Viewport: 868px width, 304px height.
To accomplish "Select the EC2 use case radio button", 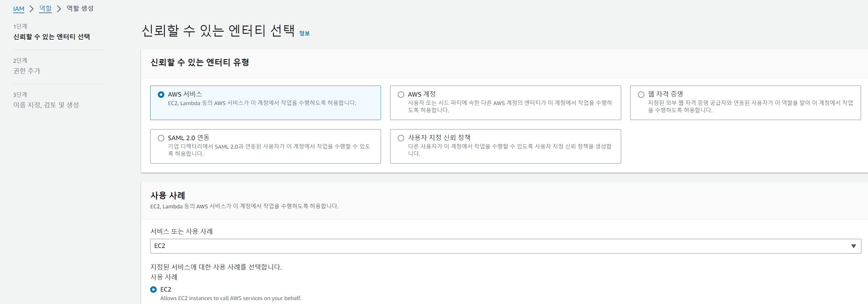I will pos(154,289).
